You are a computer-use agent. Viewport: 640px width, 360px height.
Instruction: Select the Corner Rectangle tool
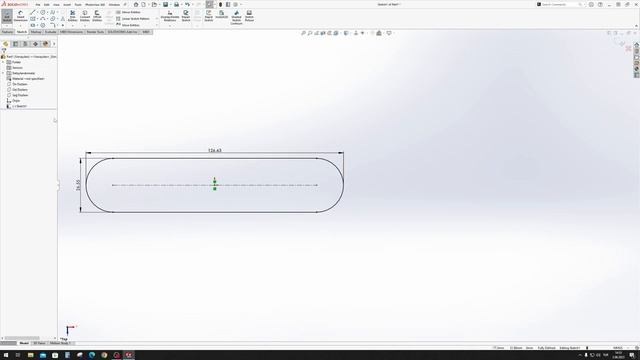pos(33,19)
